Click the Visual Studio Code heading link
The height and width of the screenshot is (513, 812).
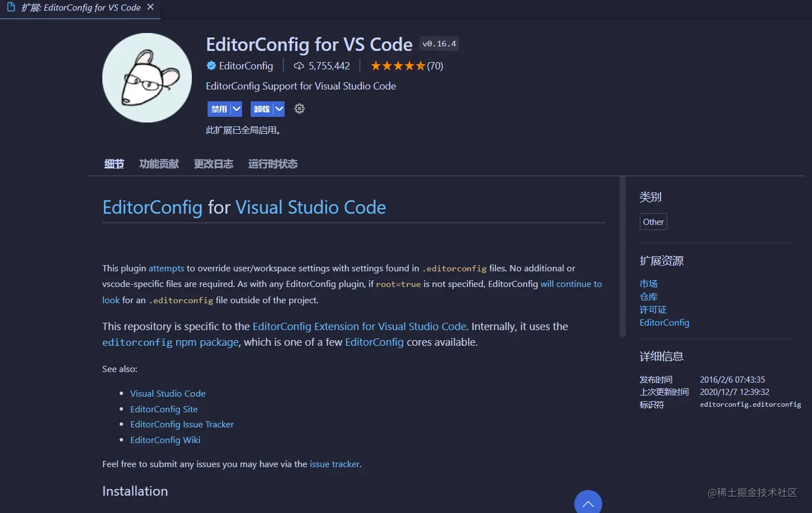310,208
